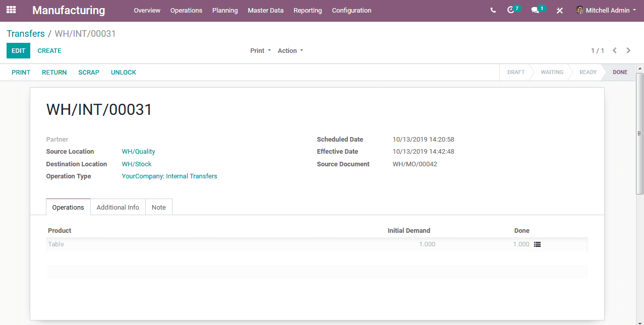Click the WAITING status stage

point(552,72)
